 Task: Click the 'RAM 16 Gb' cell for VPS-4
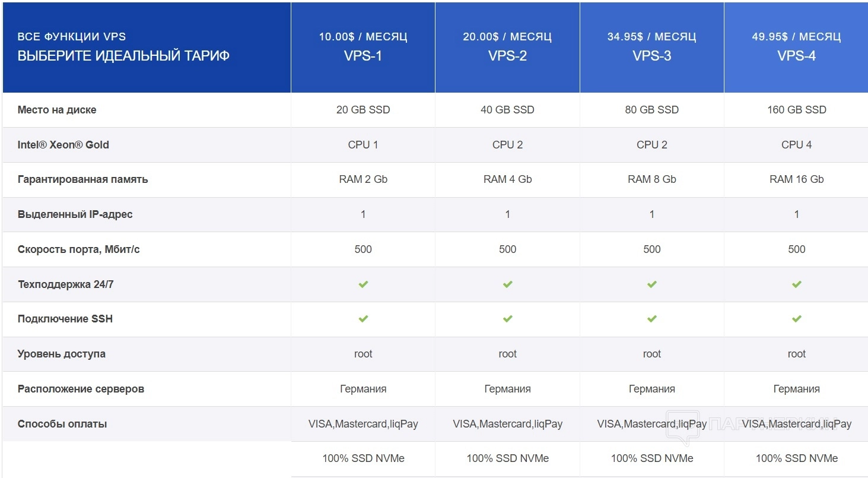pyautogui.click(x=796, y=179)
